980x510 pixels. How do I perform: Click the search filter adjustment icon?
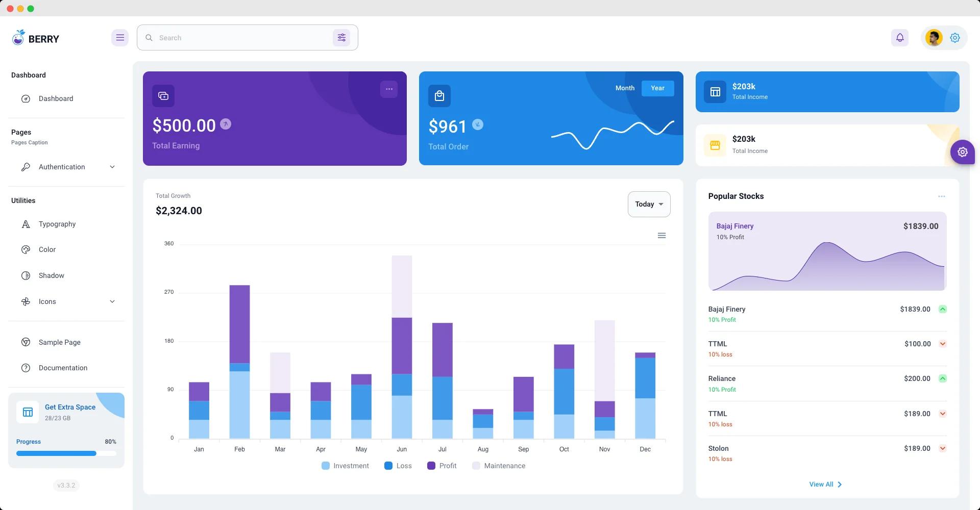point(341,37)
